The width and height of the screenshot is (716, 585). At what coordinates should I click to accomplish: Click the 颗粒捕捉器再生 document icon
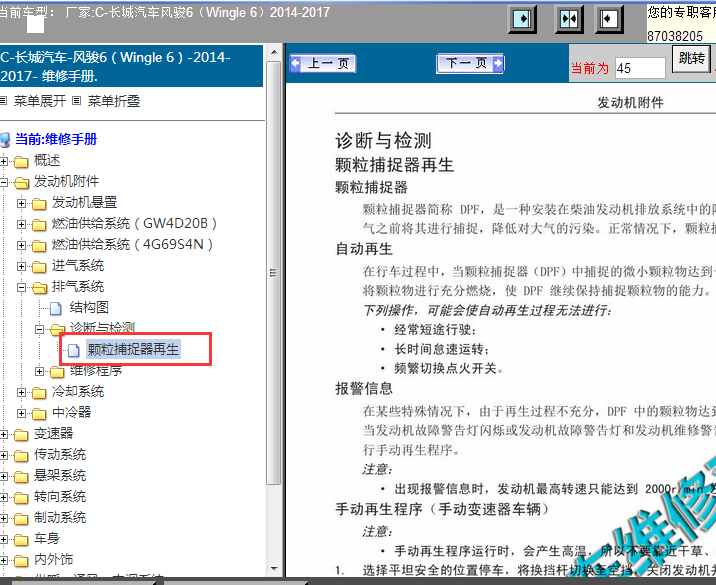click(74, 351)
